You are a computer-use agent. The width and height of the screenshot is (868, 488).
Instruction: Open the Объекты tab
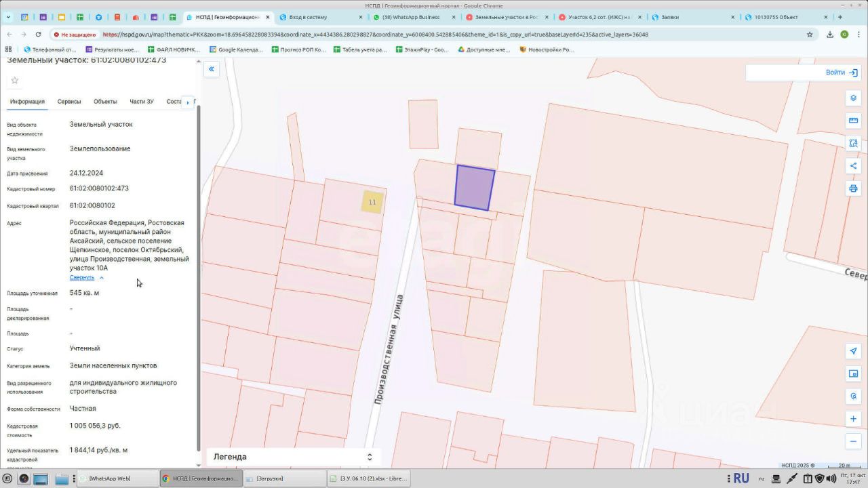tap(105, 102)
